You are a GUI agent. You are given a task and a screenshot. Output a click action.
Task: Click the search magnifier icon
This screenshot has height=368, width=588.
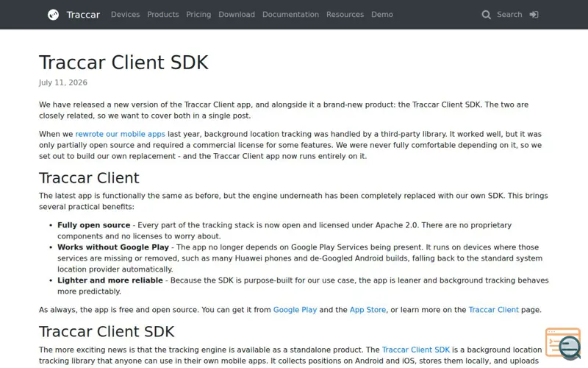[486, 15]
